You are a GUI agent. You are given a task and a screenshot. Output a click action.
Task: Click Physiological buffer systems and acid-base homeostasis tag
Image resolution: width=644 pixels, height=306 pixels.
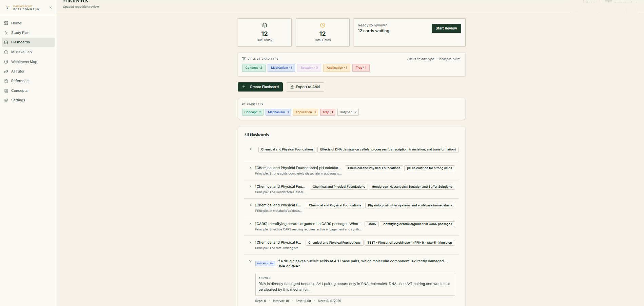(x=410, y=205)
